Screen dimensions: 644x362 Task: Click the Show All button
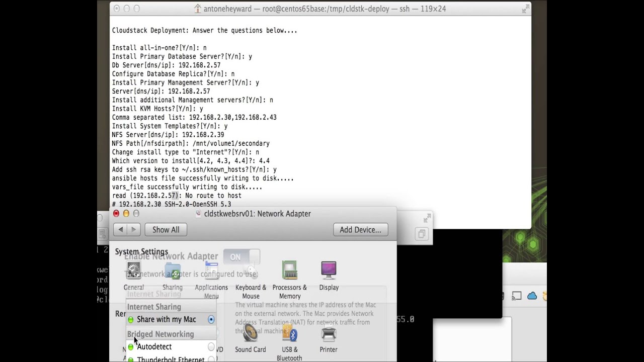[166, 230]
